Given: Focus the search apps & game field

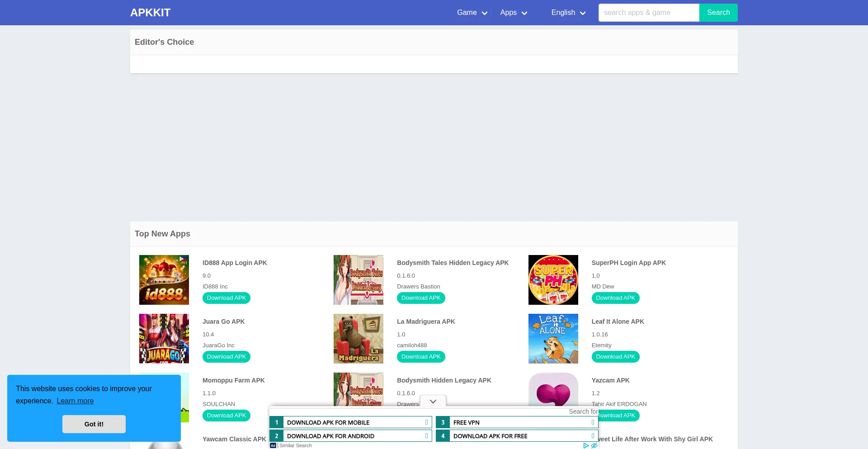Looking at the screenshot, I should [649, 13].
